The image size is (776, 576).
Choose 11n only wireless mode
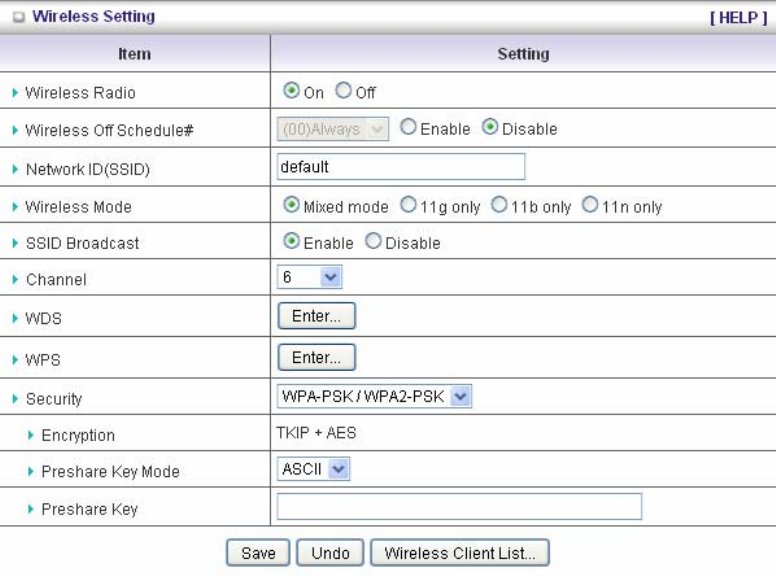pyautogui.click(x=590, y=207)
